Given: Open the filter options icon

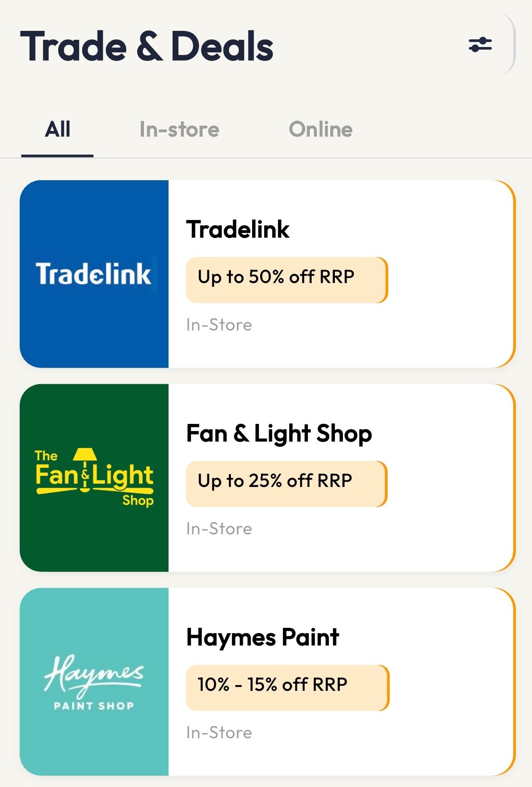Looking at the screenshot, I should [480, 45].
